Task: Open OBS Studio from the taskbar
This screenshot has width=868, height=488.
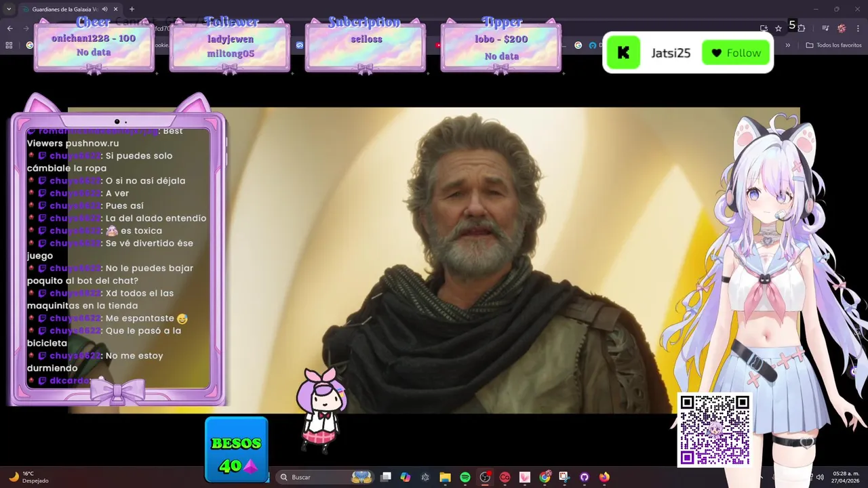Action: pyautogui.click(x=485, y=477)
